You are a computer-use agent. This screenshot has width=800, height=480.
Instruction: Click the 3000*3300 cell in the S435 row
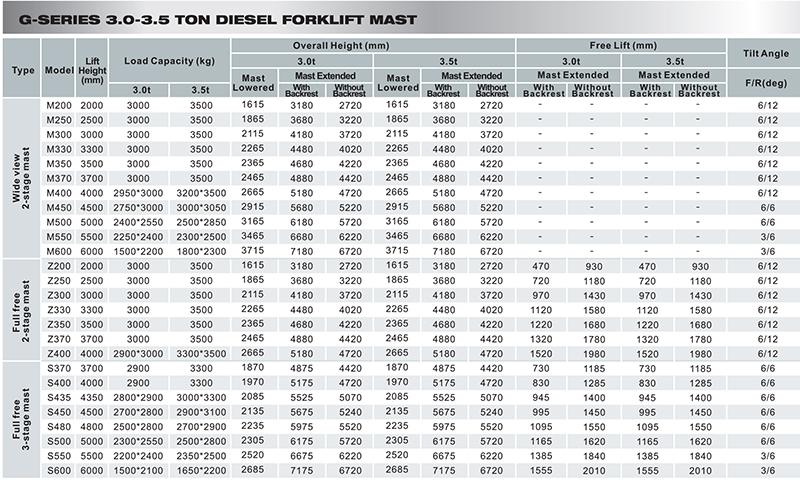click(201, 398)
